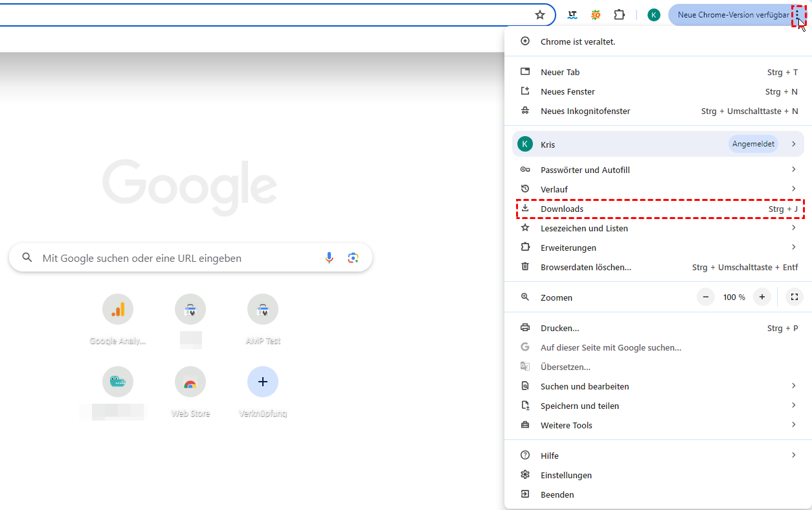Click the Neues Fenster icon
Image resolution: width=812 pixels, height=510 pixels.
point(525,91)
